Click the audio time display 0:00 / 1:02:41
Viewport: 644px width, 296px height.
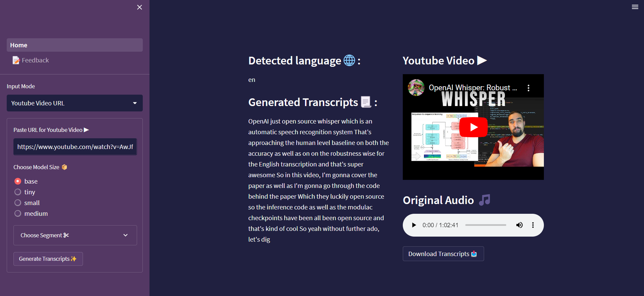pos(440,225)
